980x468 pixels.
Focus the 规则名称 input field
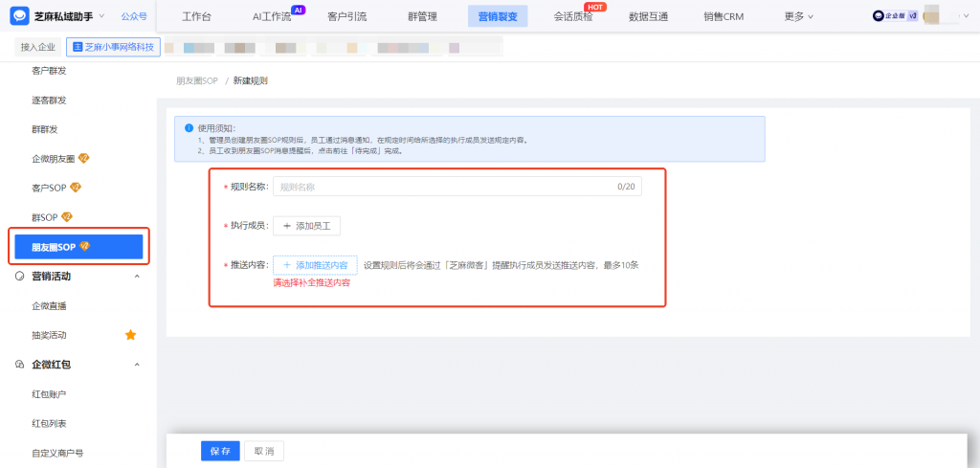pyautogui.click(x=457, y=187)
